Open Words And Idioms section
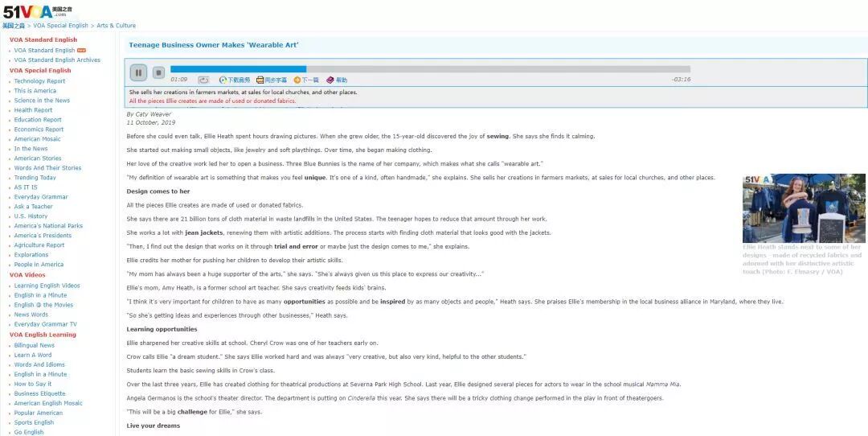Screen dimensions: 868x436 39,364
